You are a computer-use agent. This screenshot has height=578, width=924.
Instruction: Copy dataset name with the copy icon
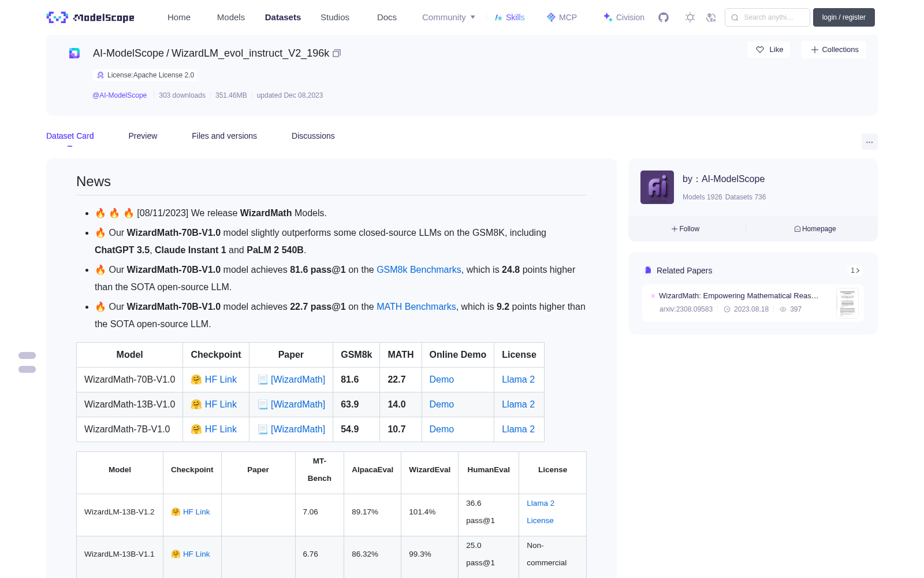(337, 53)
